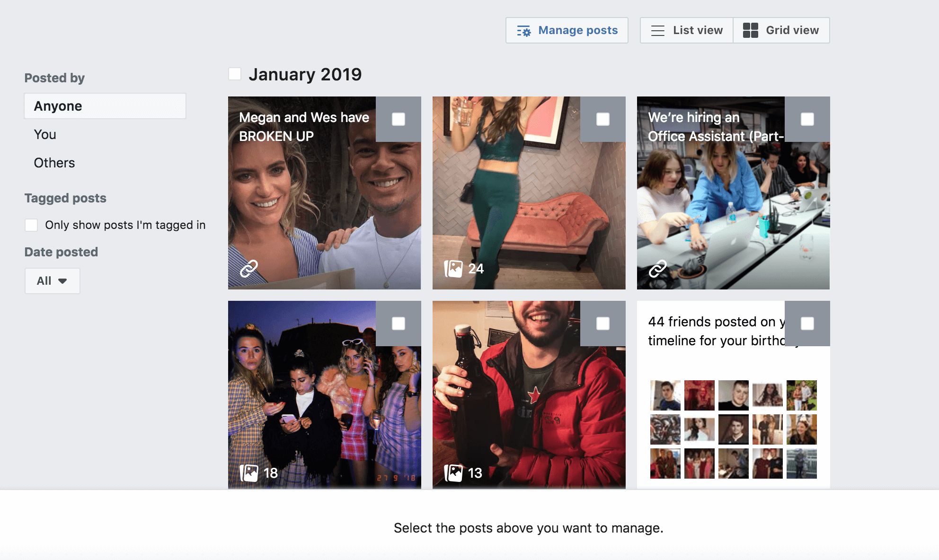
Task: Filter posts by You
Action: [45, 135]
